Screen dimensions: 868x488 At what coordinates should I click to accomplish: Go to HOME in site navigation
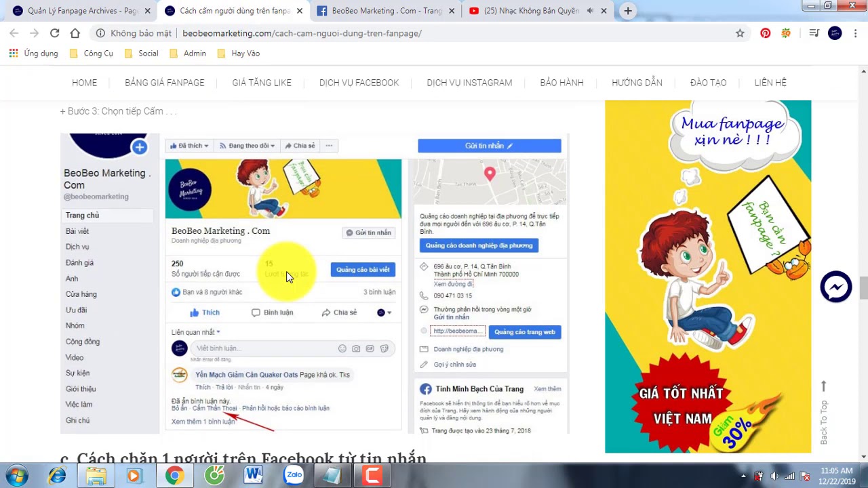pyautogui.click(x=84, y=83)
